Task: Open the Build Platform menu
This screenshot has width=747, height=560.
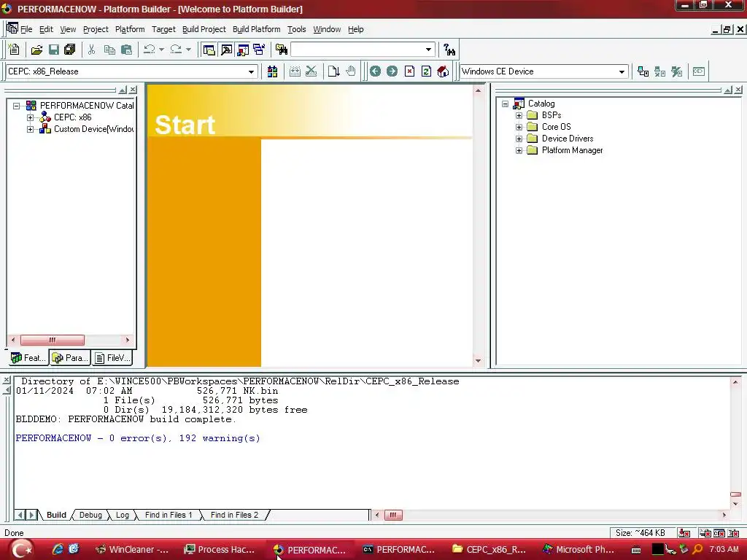Action: click(x=256, y=29)
